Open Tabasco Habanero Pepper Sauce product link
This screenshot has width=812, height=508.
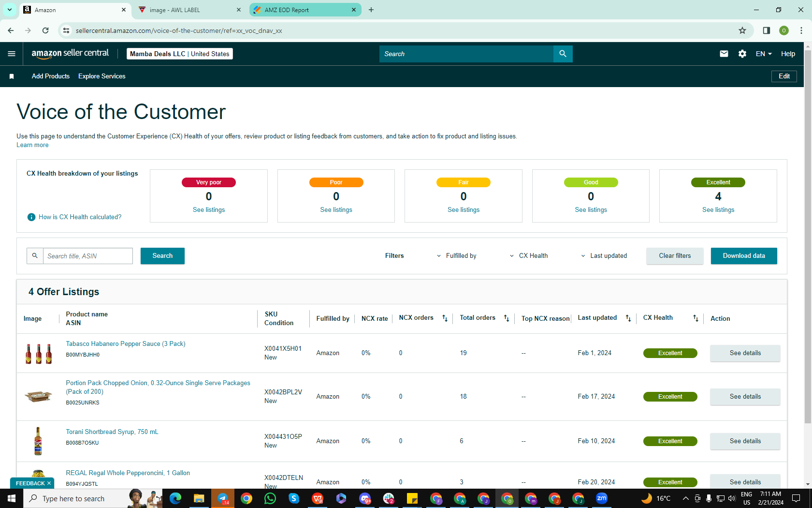click(126, 344)
